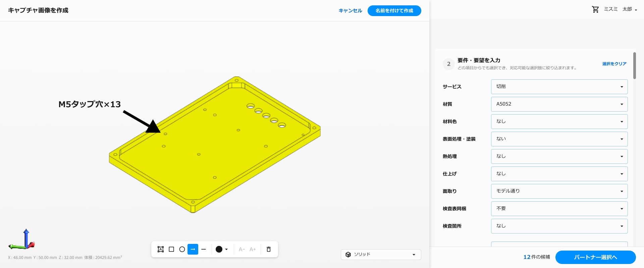Decrease font size with A- button

(242, 249)
